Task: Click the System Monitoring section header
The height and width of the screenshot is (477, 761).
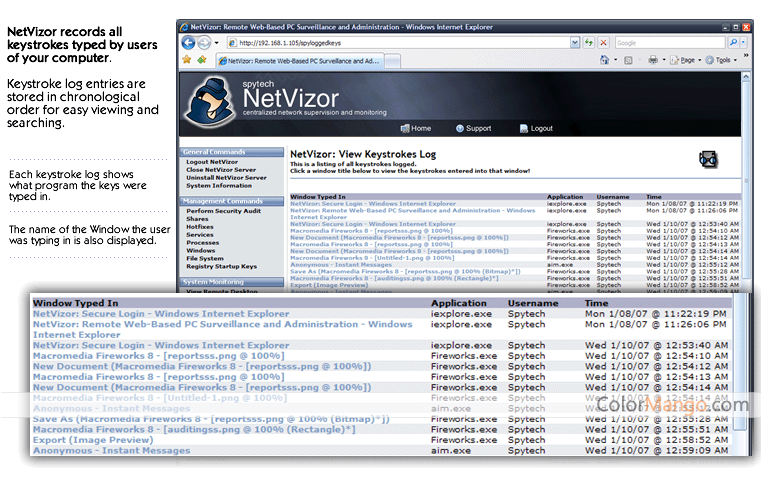Action: click(x=232, y=282)
